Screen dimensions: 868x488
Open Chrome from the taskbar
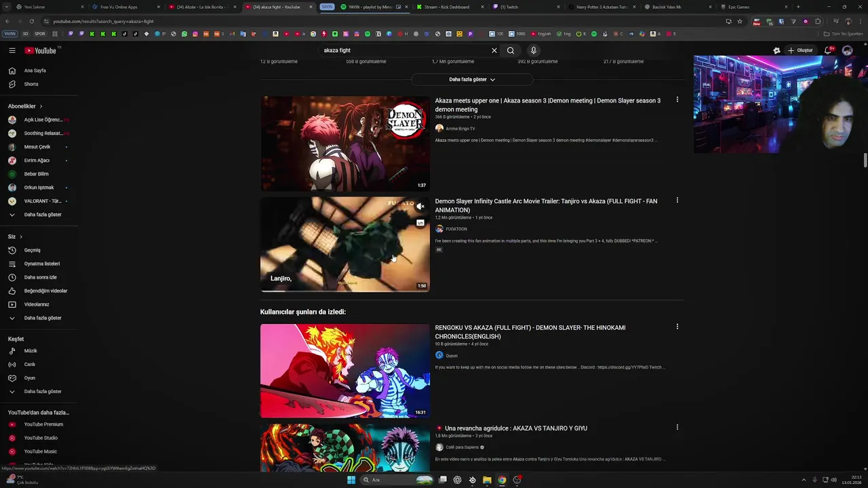coord(502,480)
